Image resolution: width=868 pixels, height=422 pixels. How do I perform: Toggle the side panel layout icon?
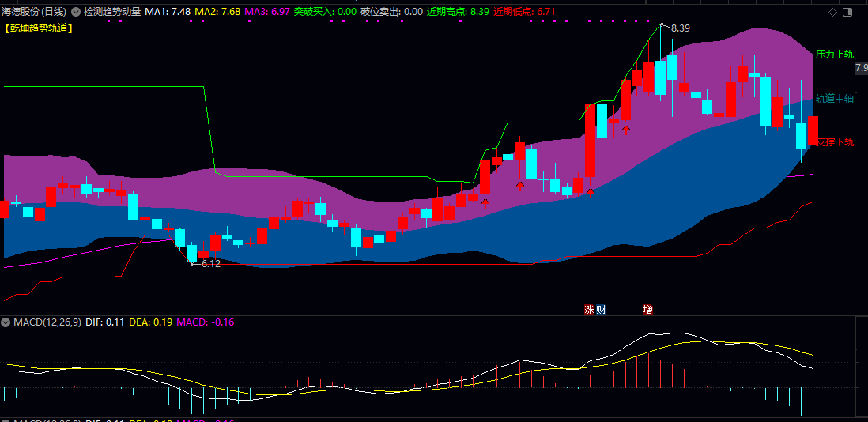coord(847,12)
